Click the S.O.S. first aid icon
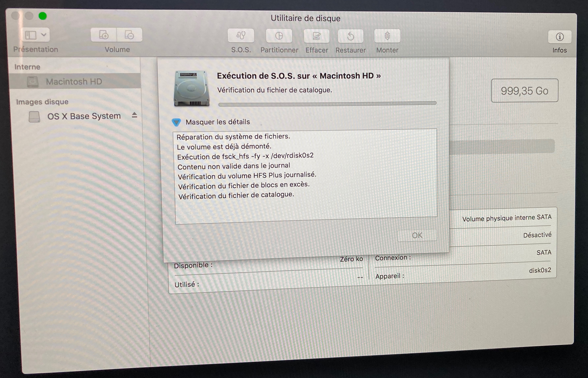The height and width of the screenshot is (378, 588). tap(241, 36)
